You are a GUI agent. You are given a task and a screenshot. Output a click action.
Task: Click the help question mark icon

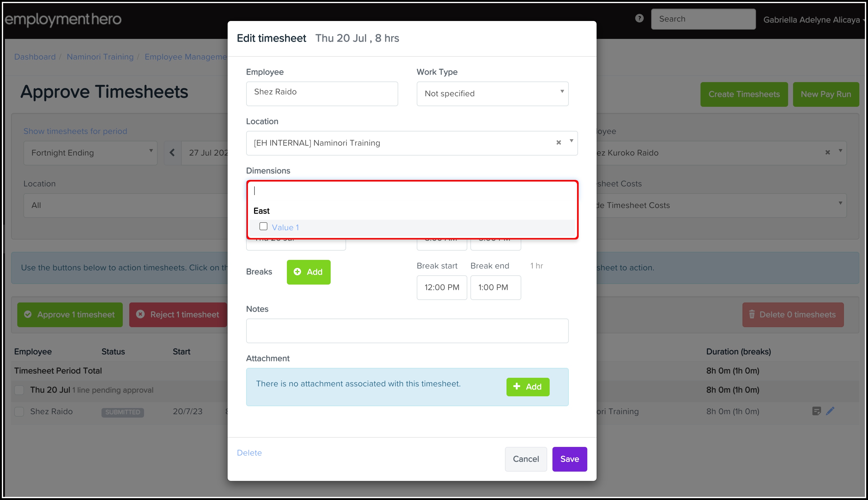639,19
